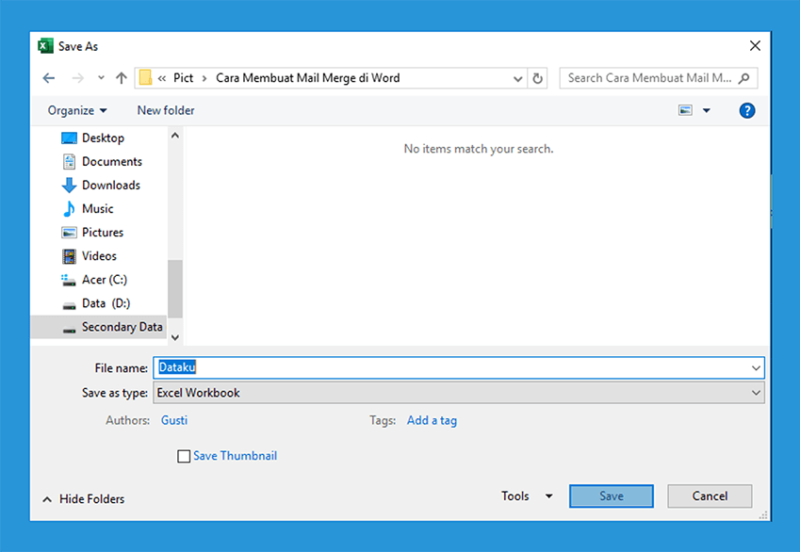Click the Excel icon in the title bar
Image resolution: width=800 pixels, height=552 pixels.
click(x=45, y=46)
